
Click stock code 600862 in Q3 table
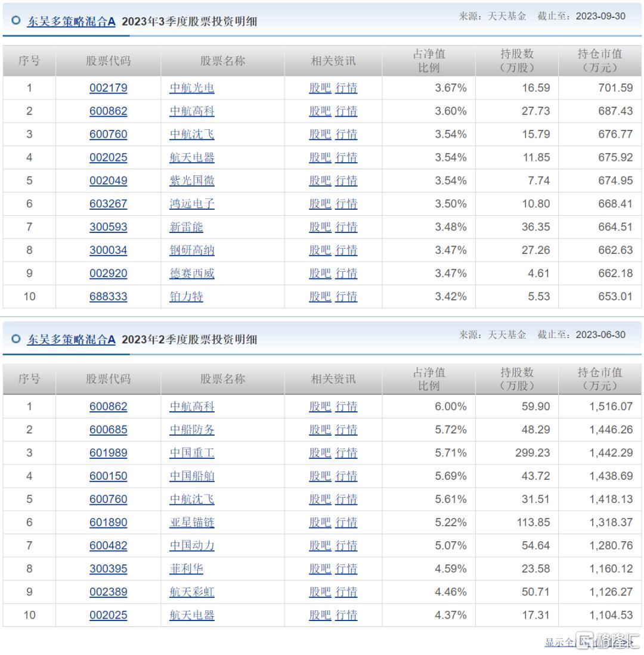click(109, 111)
